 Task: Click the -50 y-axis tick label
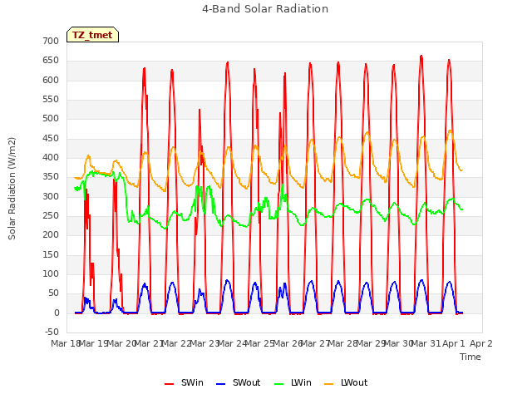[x=52, y=332]
